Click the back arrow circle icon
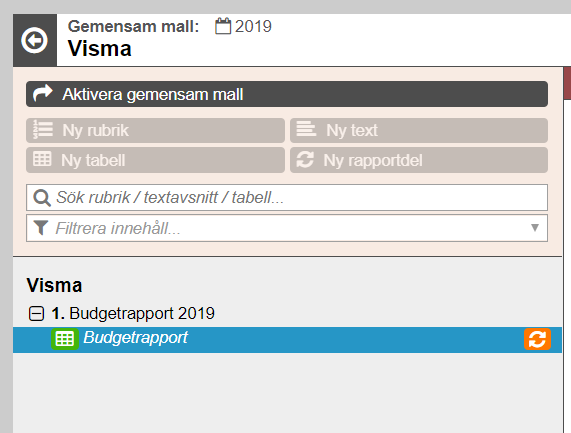The width and height of the screenshot is (571, 433). (34, 40)
